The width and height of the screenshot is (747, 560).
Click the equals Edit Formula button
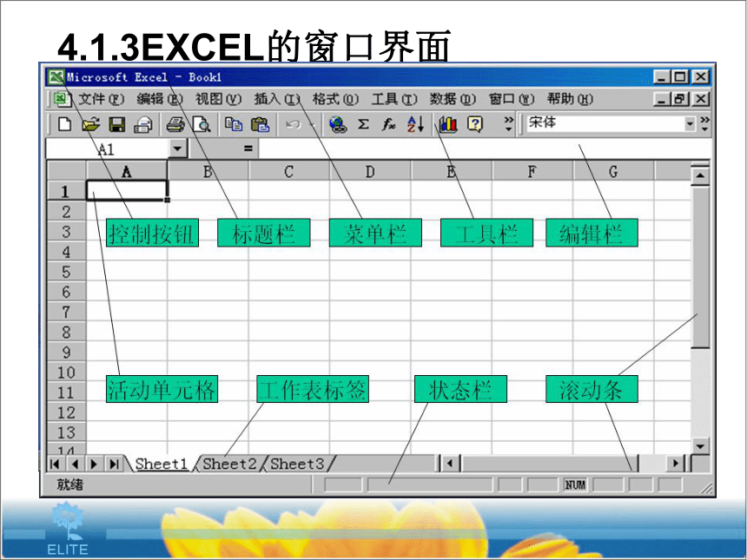click(x=248, y=148)
